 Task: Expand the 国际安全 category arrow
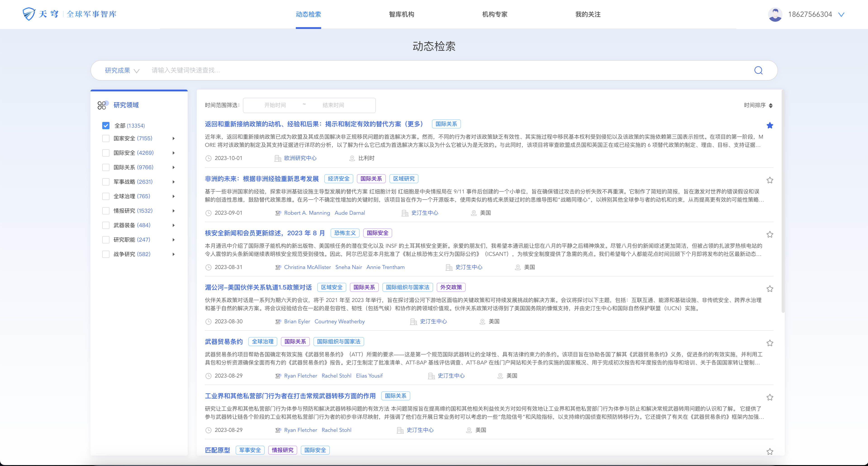173,153
